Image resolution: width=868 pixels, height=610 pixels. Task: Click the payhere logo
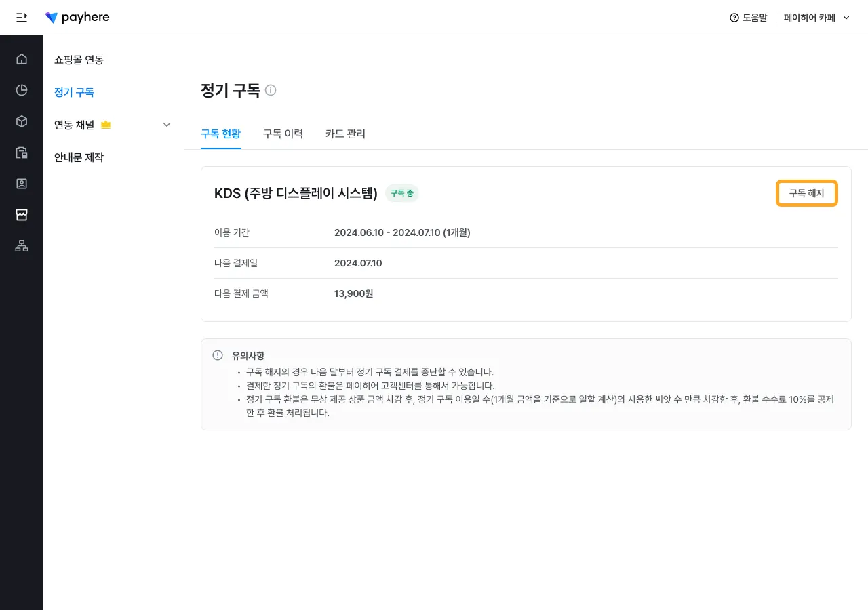coord(77,18)
